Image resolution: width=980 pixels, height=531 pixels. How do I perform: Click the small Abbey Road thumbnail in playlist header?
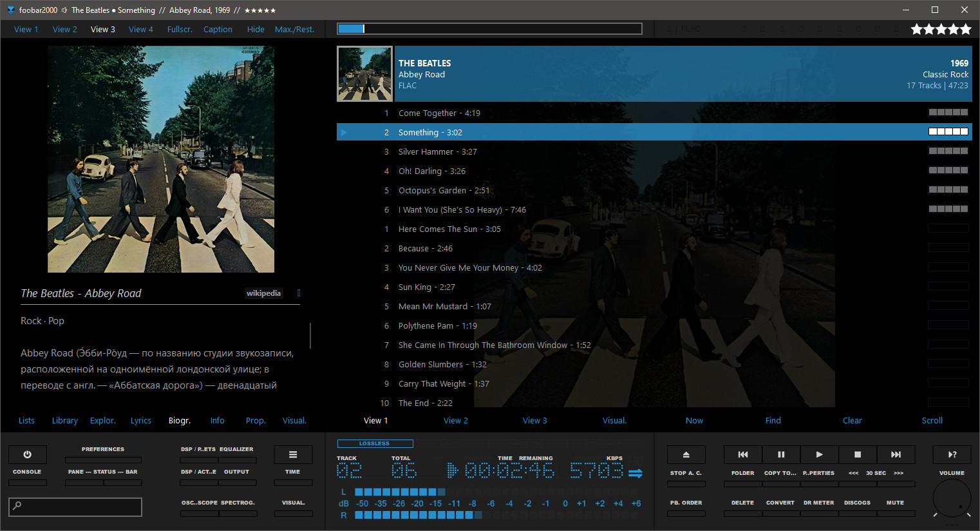click(364, 73)
